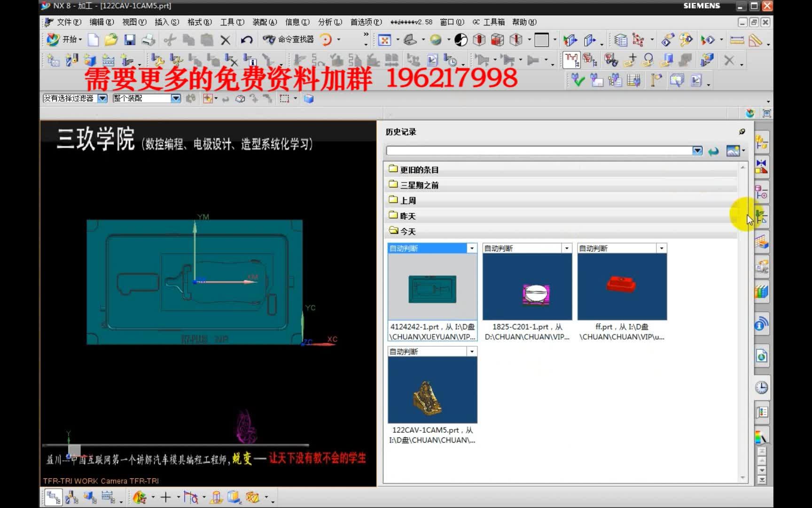Click the history search input field

point(539,151)
